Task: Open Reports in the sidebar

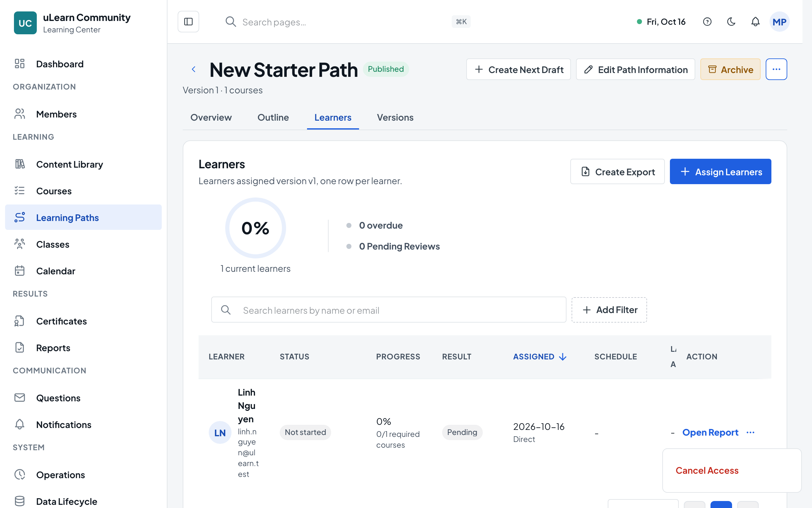Action: [83, 348]
